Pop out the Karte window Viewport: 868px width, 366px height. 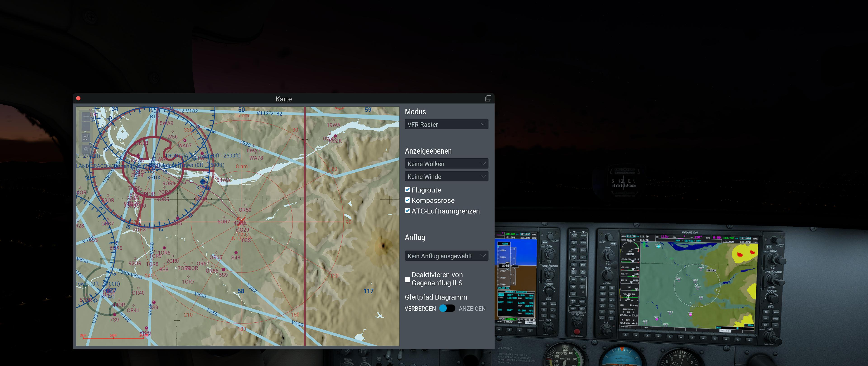point(488,98)
